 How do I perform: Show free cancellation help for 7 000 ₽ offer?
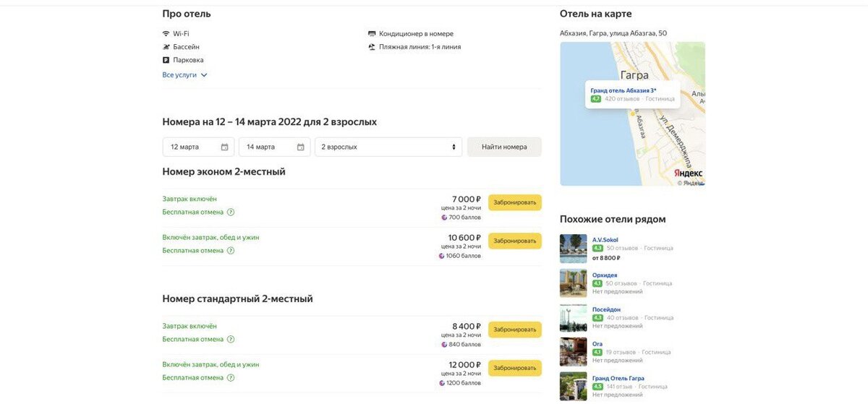pyautogui.click(x=231, y=212)
